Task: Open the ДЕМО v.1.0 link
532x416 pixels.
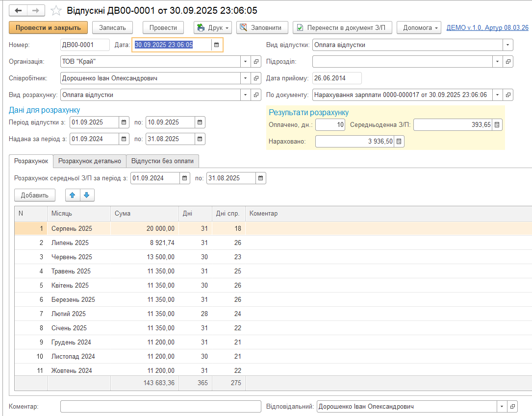Action: coord(487,28)
